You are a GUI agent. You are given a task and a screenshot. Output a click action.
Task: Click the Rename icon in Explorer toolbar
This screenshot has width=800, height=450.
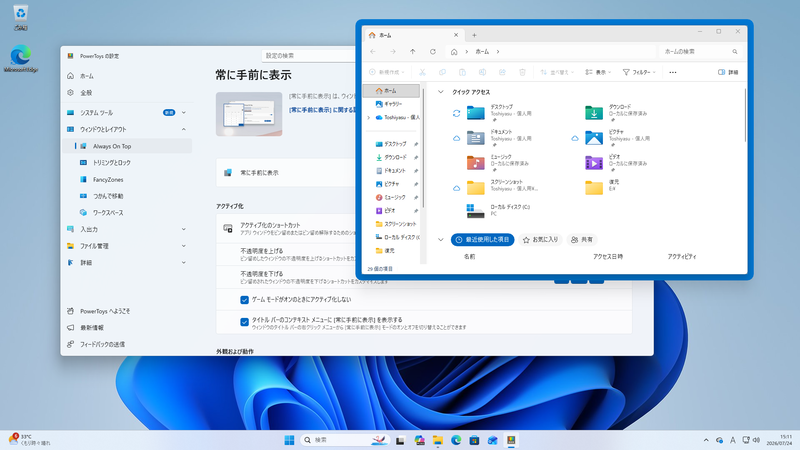coord(482,72)
